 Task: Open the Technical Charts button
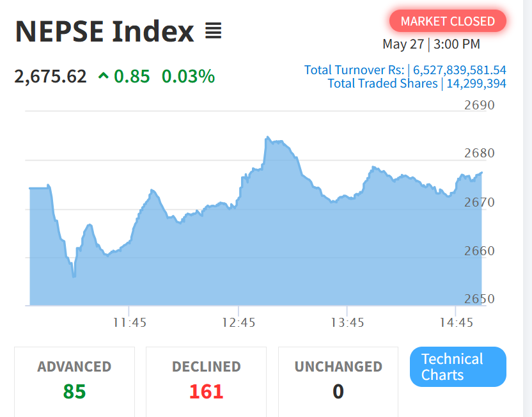(x=457, y=366)
